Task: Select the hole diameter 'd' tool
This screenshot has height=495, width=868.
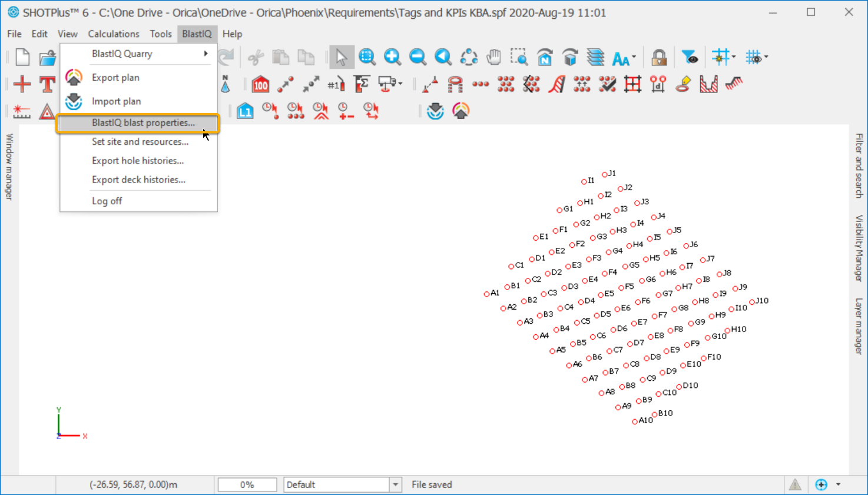Action: coord(658,84)
